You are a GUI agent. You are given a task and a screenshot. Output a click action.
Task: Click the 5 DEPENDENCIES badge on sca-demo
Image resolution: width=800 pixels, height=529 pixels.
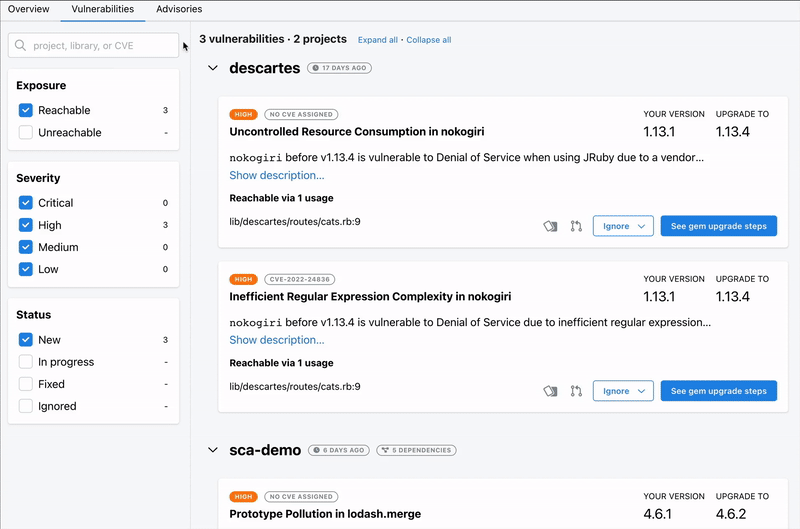coord(416,450)
